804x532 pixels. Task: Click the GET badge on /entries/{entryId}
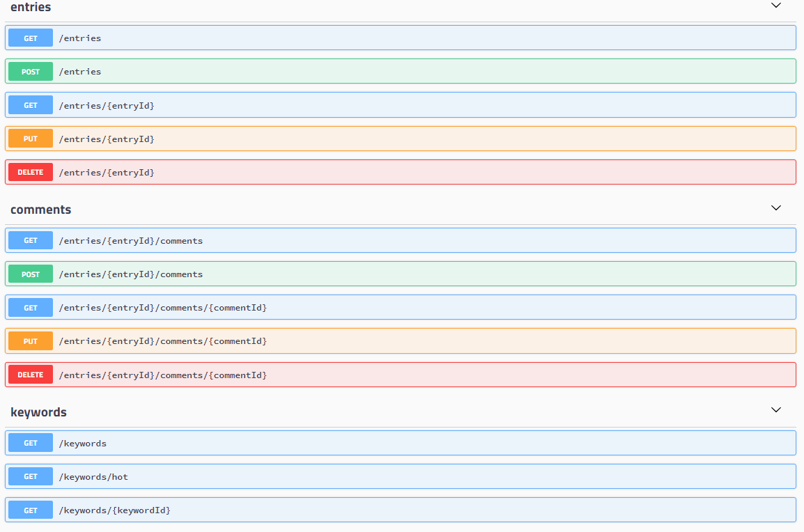[x=30, y=104]
